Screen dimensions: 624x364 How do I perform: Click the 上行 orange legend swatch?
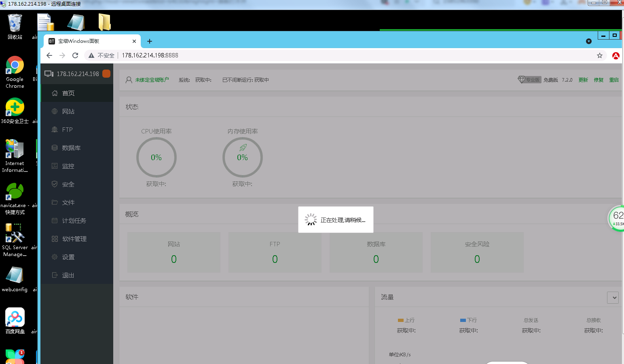click(401, 320)
